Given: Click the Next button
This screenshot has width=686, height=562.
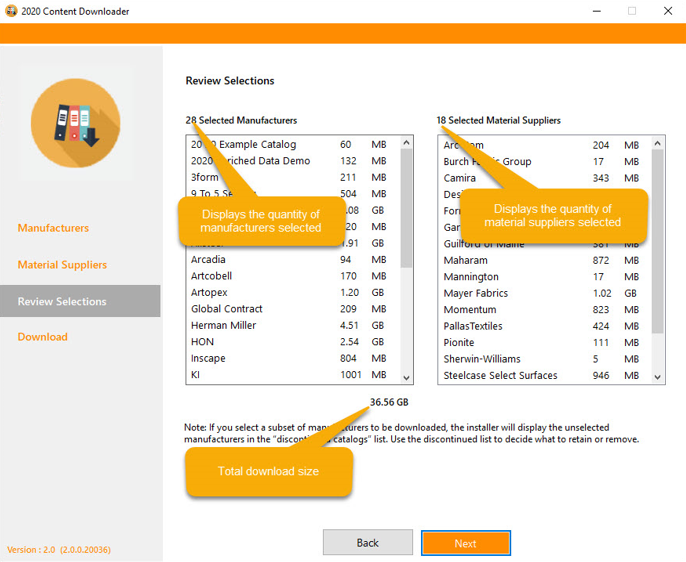Looking at the screenshot, I should click(x=466, y=543).
